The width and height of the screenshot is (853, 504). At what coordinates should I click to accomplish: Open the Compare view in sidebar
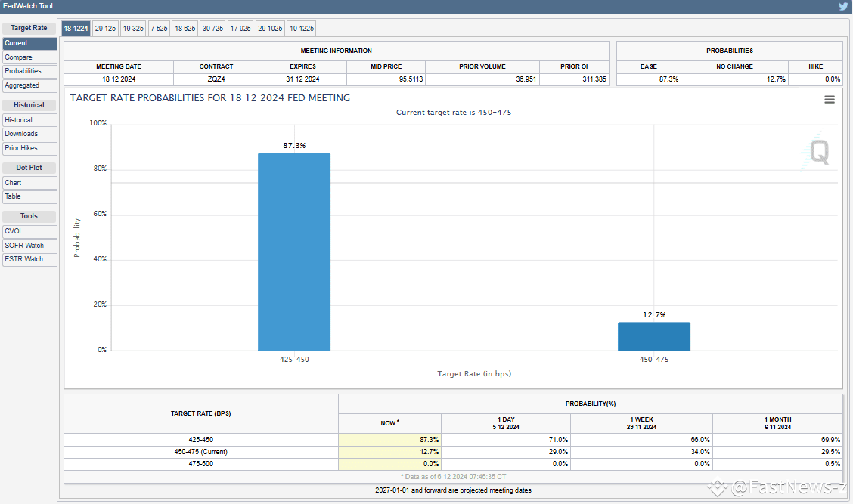pyautogui.click(x=29, y=57)
